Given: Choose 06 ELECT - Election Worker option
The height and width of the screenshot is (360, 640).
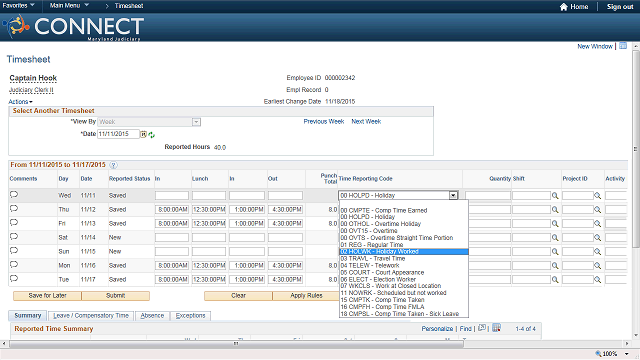Looking at the screenshot, I should click(378, 279).
